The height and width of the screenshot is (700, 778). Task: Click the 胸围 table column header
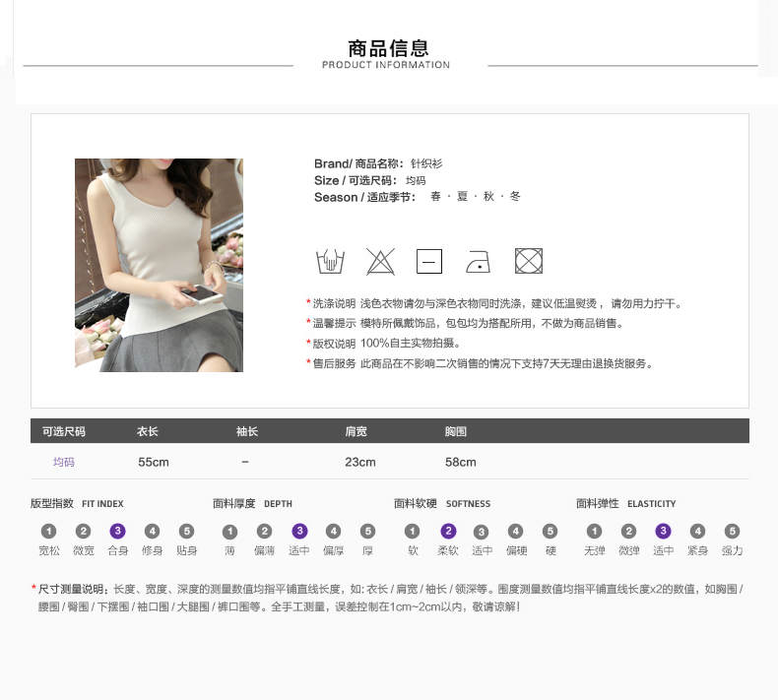(455, 431)
